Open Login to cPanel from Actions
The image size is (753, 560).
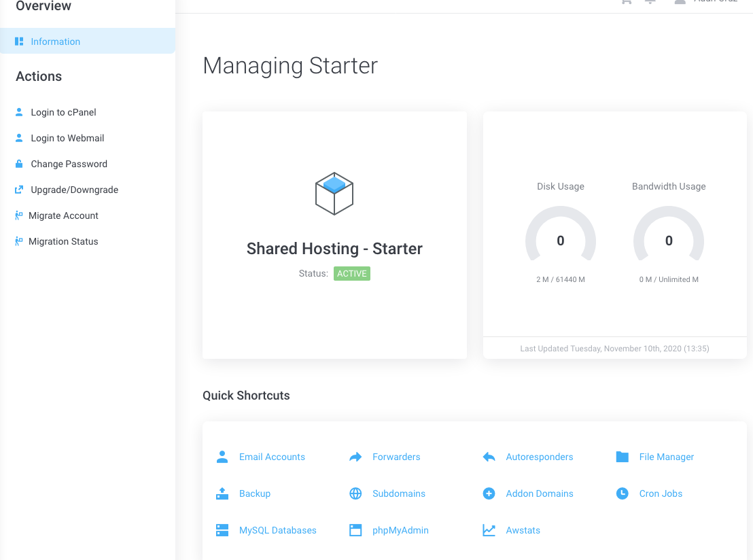[x=63, y=112]
